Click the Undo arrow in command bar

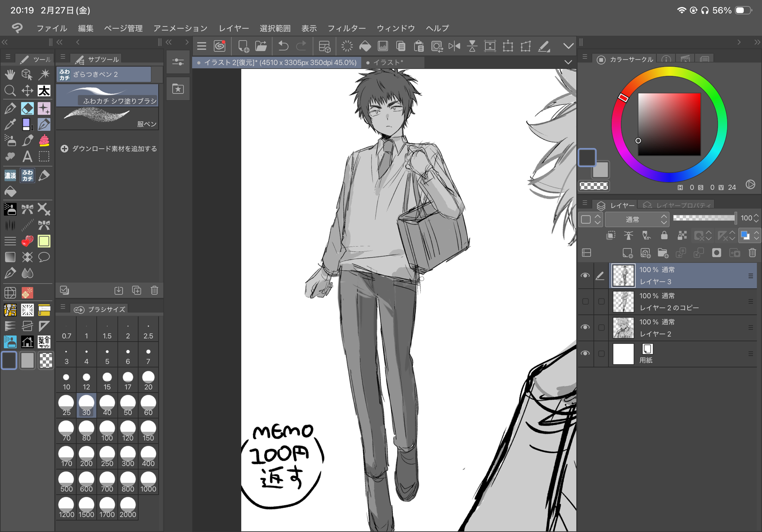[283, 46]
